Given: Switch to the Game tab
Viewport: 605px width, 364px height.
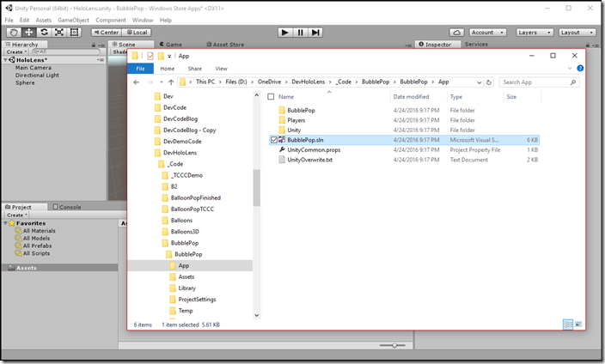Looking at the screenshot, I should (x=170, y=45).
